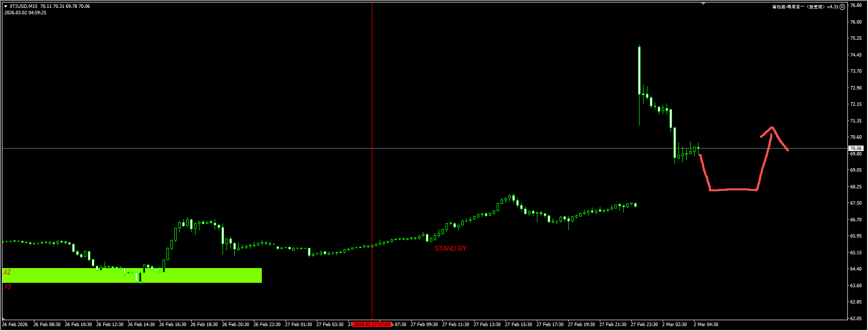Screen dimensions: 868x331
Task: Click the lime green rectangle zone
Action: 196,275
